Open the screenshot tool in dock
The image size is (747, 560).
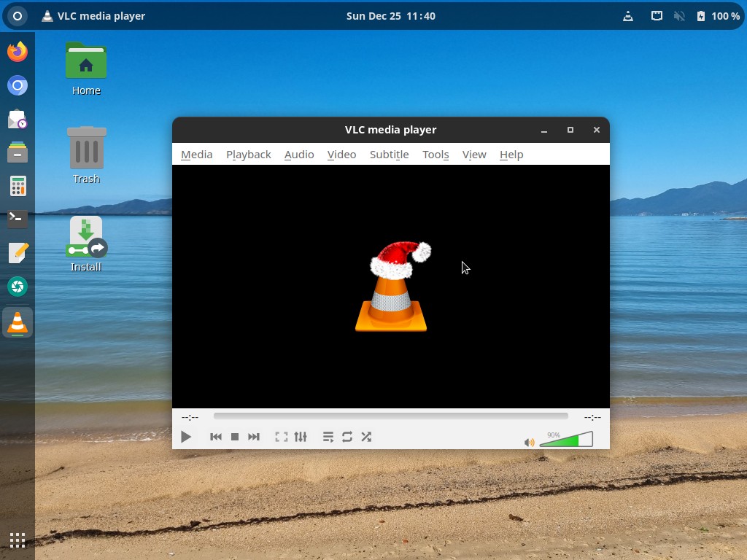click(x=18, y=286)
